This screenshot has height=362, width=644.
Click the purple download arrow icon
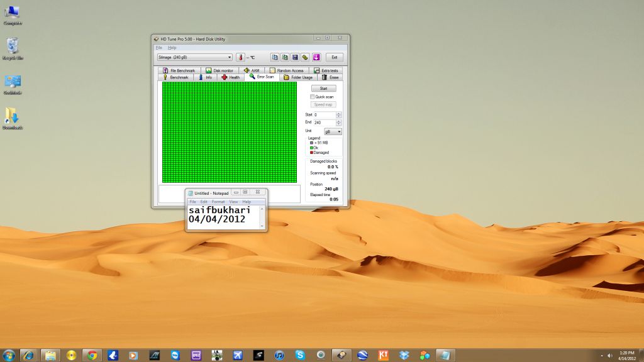tap(316, 57)
